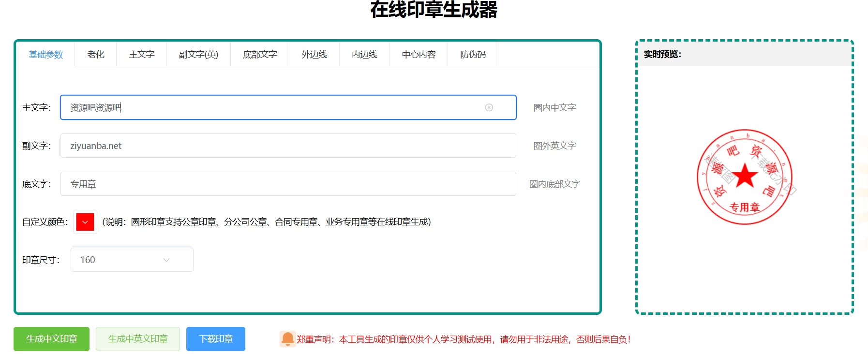The image size is (868, 354).
Task: Click the 实时预览 header label
Action: click(x=662, y=54)
